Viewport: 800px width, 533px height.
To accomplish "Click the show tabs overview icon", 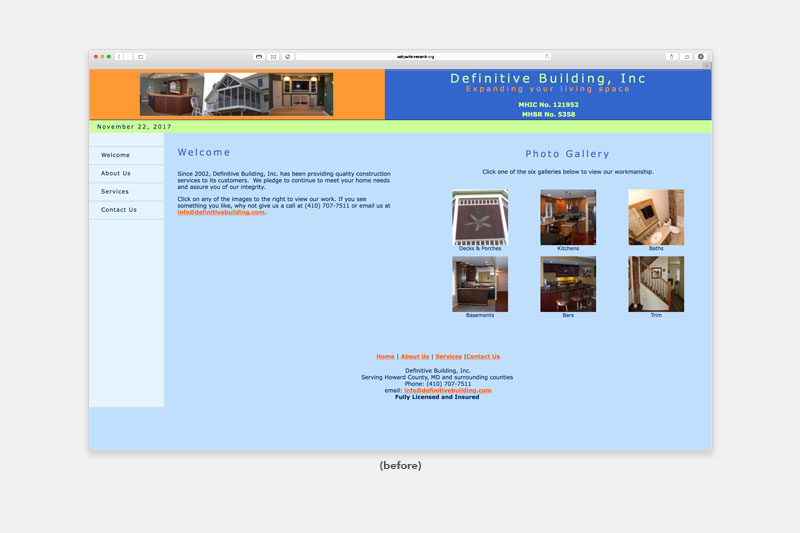I will (686, 56).
